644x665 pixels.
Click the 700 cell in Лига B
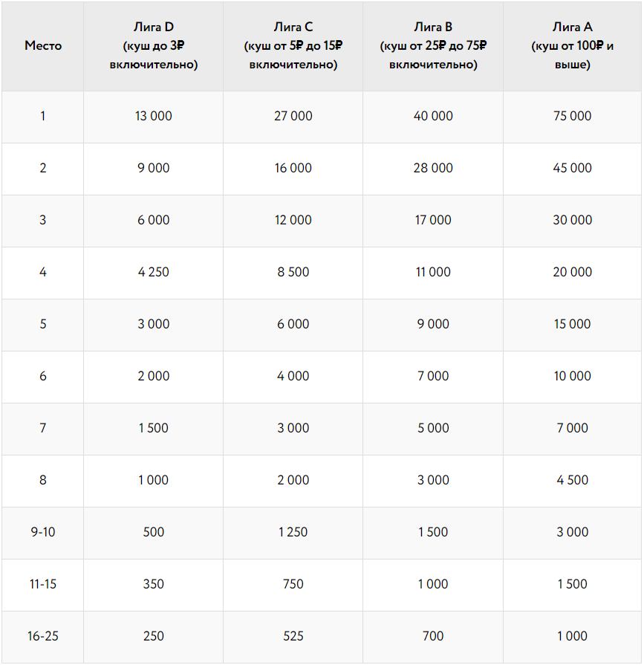pyautogui.click(x=433, y=636)
